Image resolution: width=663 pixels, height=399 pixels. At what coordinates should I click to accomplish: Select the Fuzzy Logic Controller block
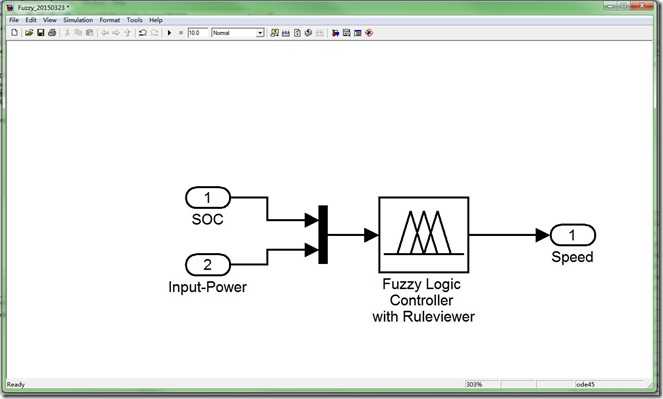pyautogui.click(x=424, y=235)
